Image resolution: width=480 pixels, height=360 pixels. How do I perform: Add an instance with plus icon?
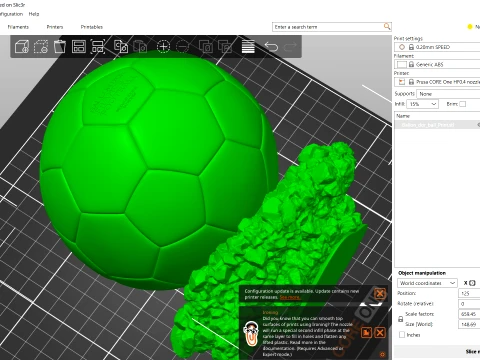click(163, 47)
